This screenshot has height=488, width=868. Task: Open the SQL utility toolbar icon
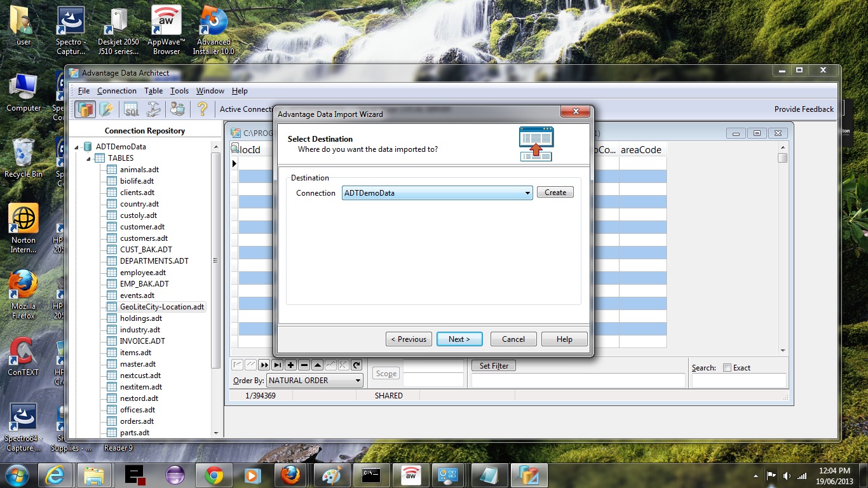point(131,109)
